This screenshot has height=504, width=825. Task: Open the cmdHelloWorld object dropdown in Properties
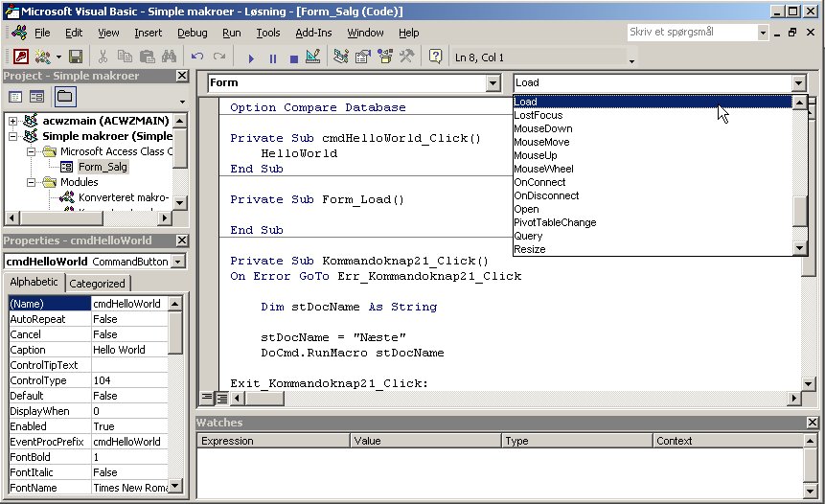(x=178, y=262)
